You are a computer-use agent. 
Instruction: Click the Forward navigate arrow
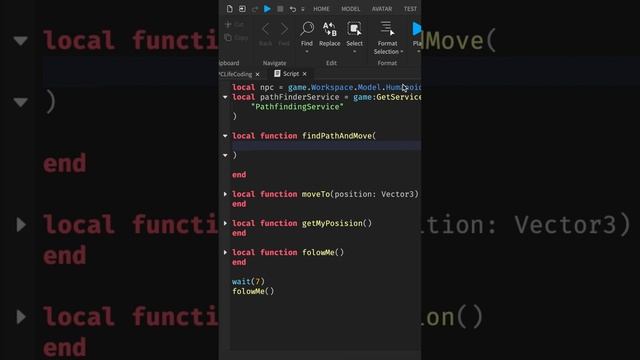pos(284,29)
